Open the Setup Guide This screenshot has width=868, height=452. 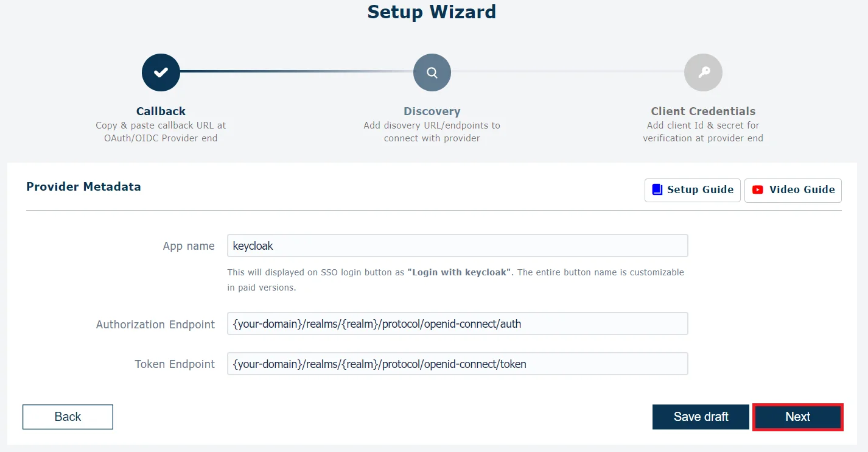[693, 190]
